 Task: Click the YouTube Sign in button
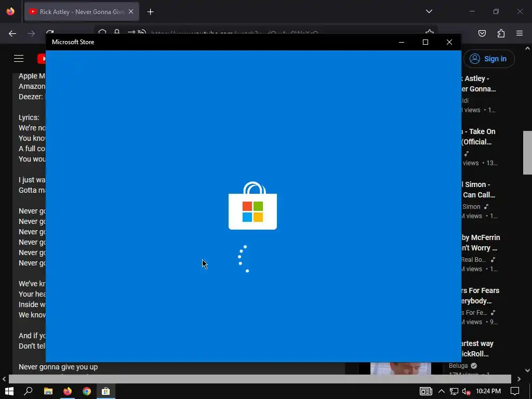(x=489, y=59)
